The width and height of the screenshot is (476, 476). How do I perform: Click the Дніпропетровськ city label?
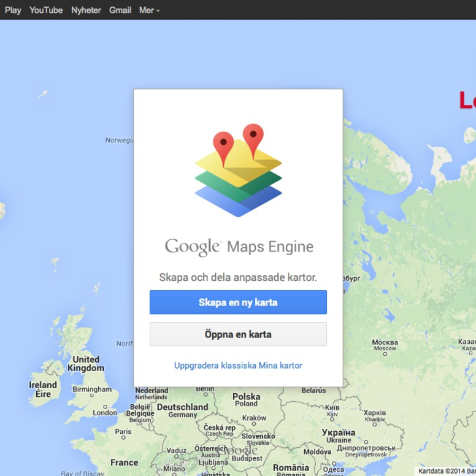point(366,448)
